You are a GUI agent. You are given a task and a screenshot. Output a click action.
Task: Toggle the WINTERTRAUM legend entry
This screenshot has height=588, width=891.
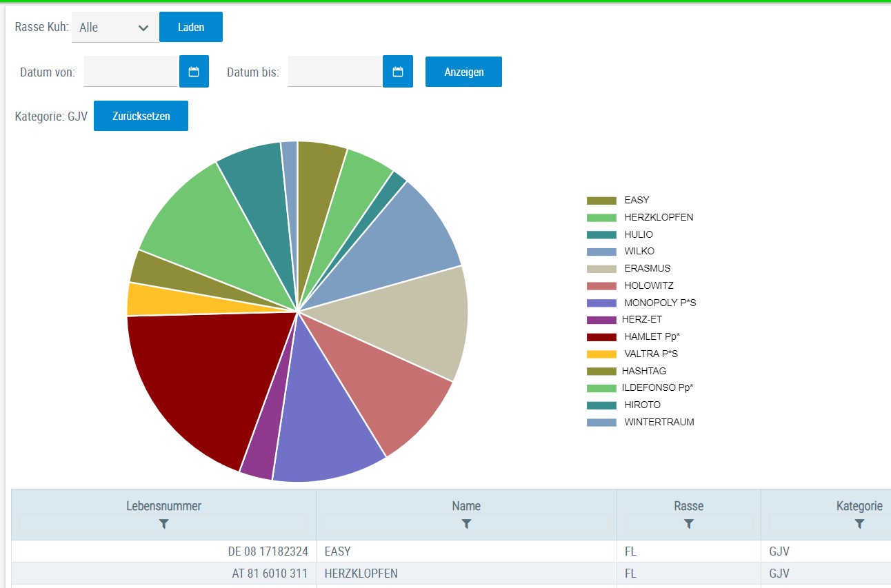pos(659,423)
